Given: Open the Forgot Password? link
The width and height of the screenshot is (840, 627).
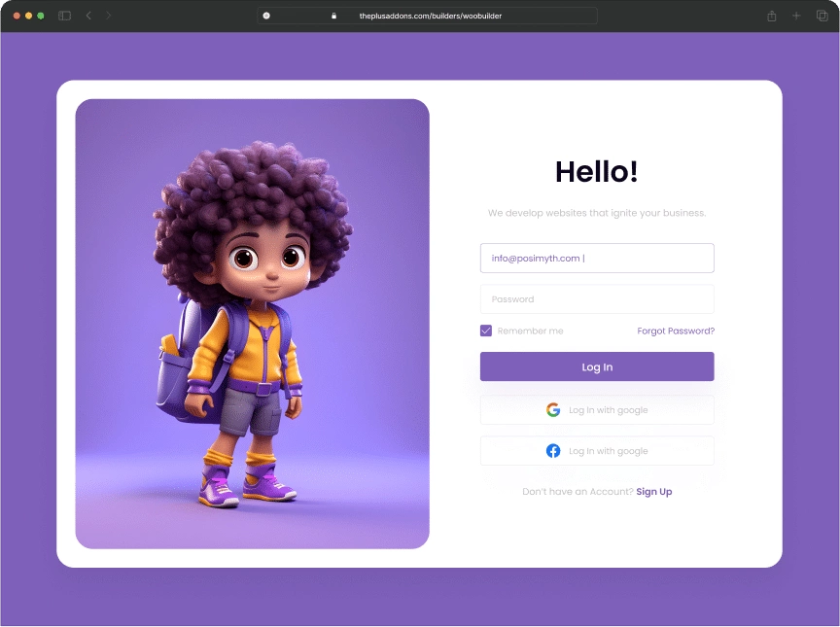Looking at the screenshot, I should coord(676,331).
